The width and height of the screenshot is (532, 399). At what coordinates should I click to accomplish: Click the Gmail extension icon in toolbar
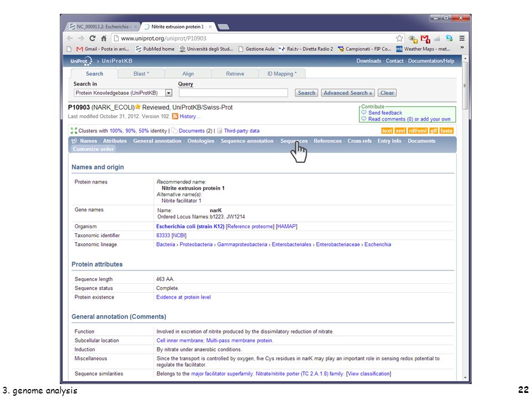[x=425, y=39]
